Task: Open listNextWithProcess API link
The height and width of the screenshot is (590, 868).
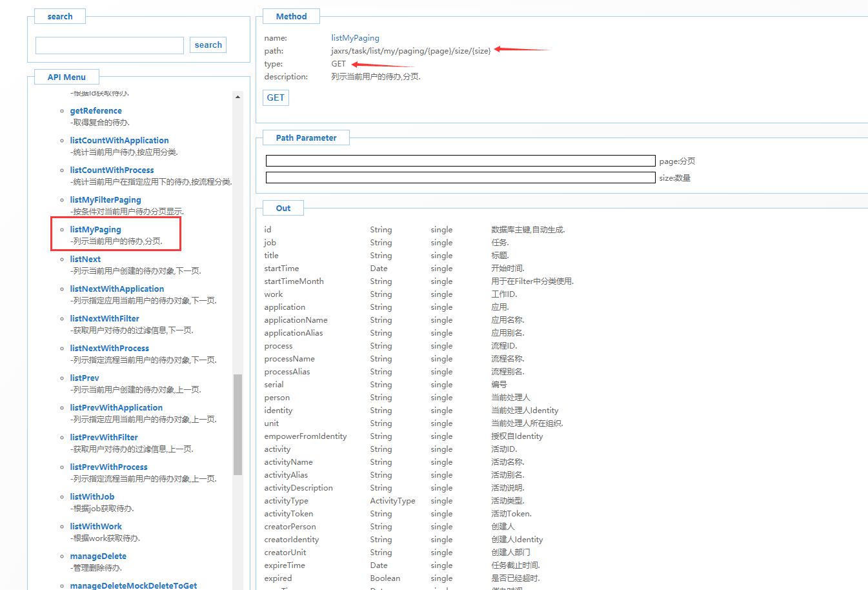Action: [x=109, y=349]
